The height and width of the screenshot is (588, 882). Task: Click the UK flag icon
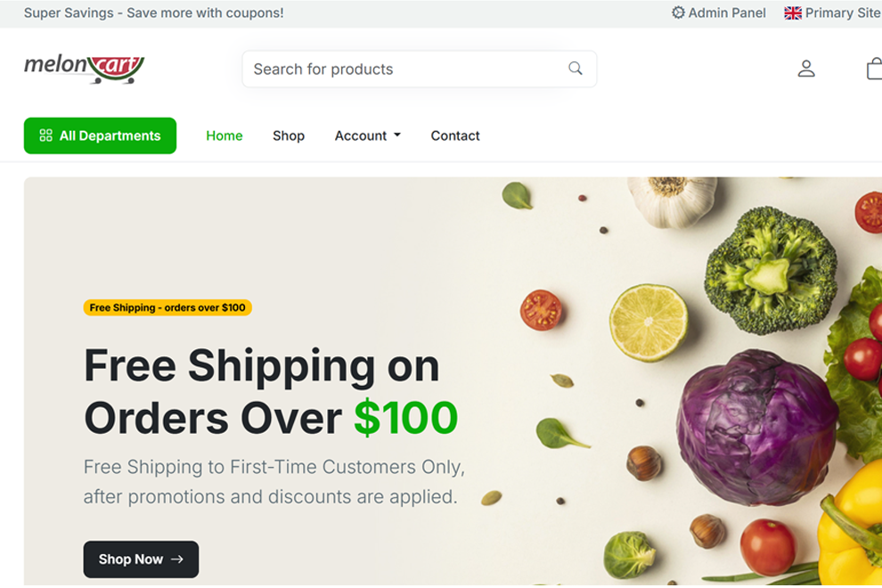point(793,13)
